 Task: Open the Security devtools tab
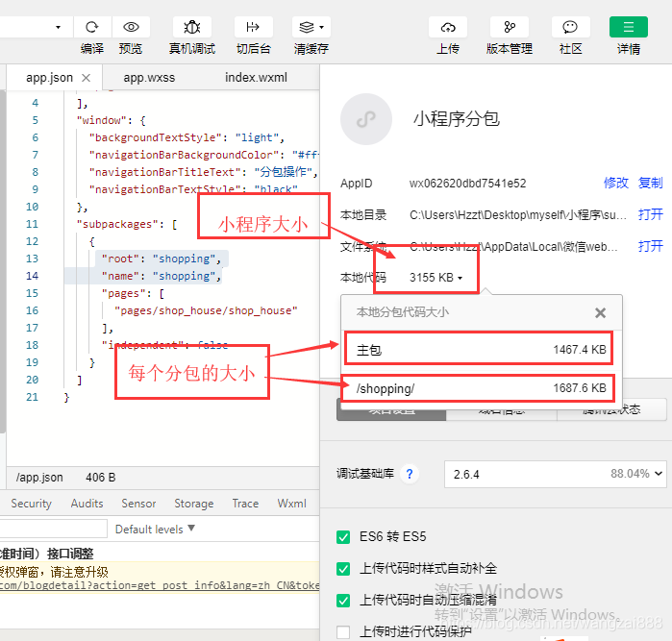(32, 504)
